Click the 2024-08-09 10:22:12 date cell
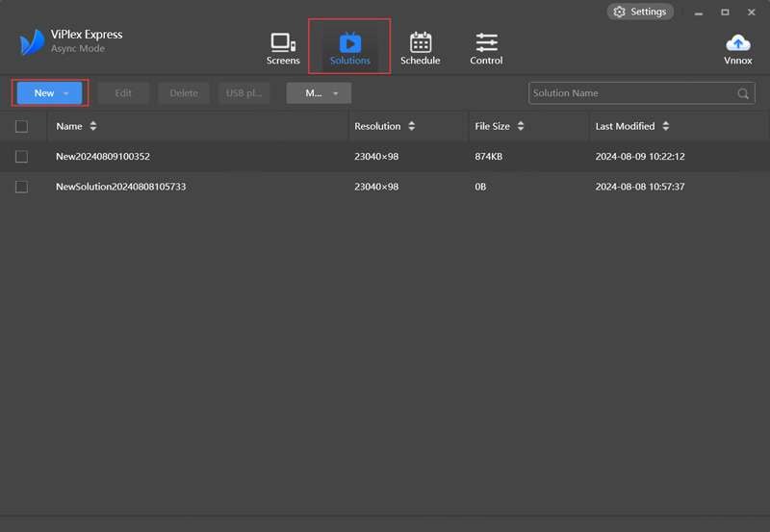This screenshot has width=770, height=532. [x=640, y=157]
